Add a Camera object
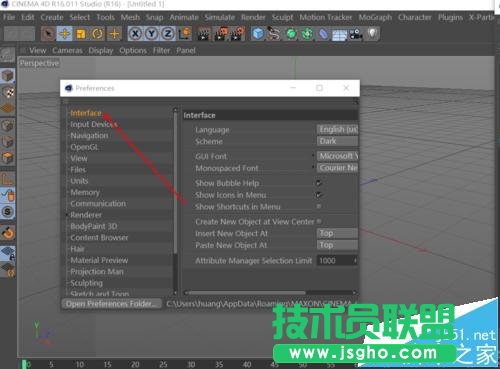The height and width of the screenshot is (369, 500). point(356,34)
